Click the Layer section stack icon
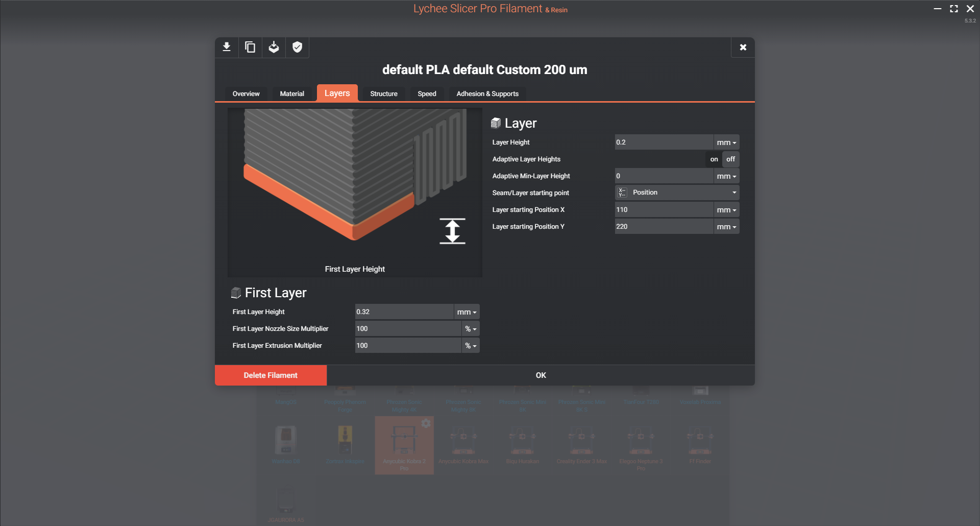This screenshot has width=980, height=526. tap(496, 123)
